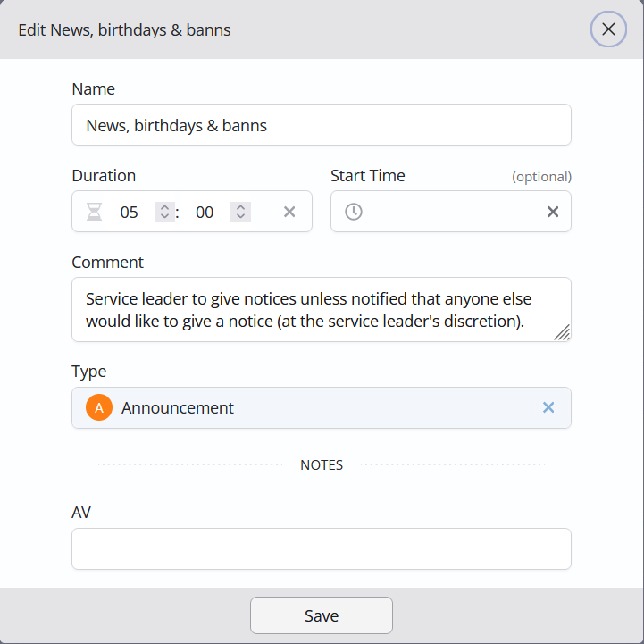Clear the Start Time with X icon

553,212
